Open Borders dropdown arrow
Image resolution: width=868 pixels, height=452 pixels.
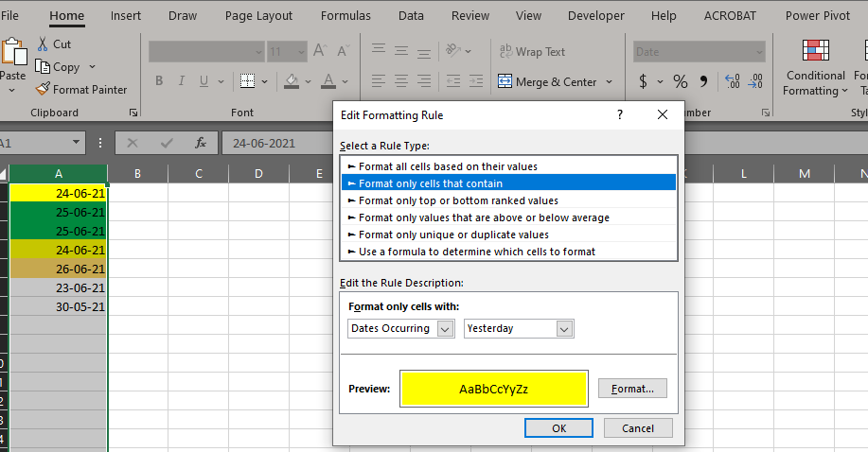pos(265,82)
